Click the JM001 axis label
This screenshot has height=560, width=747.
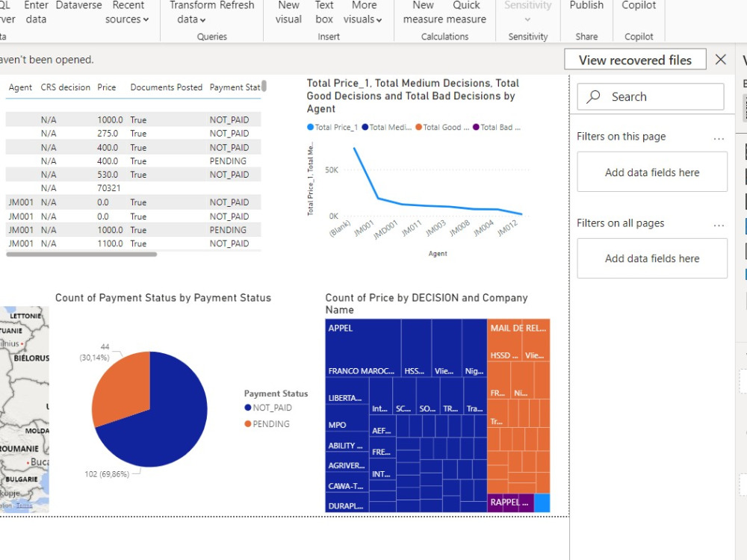(365, 228)
